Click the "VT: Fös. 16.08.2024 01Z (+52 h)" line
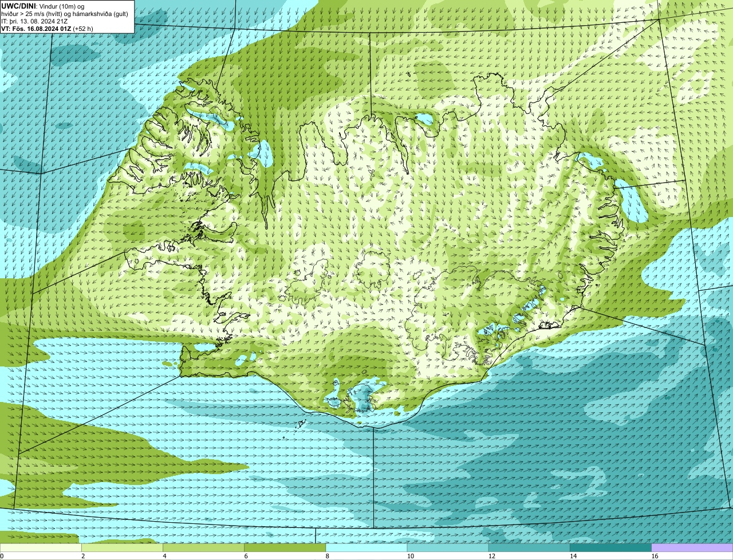 tap(47, 28)
